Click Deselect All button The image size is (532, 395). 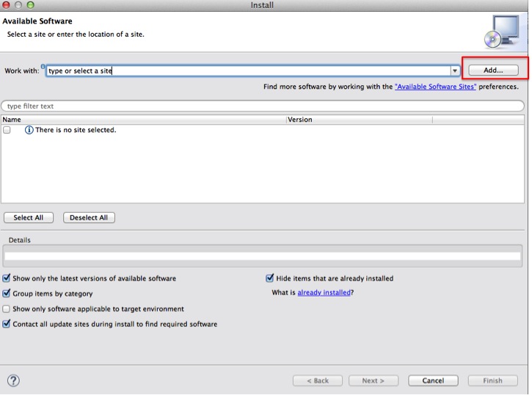point(89,217)
